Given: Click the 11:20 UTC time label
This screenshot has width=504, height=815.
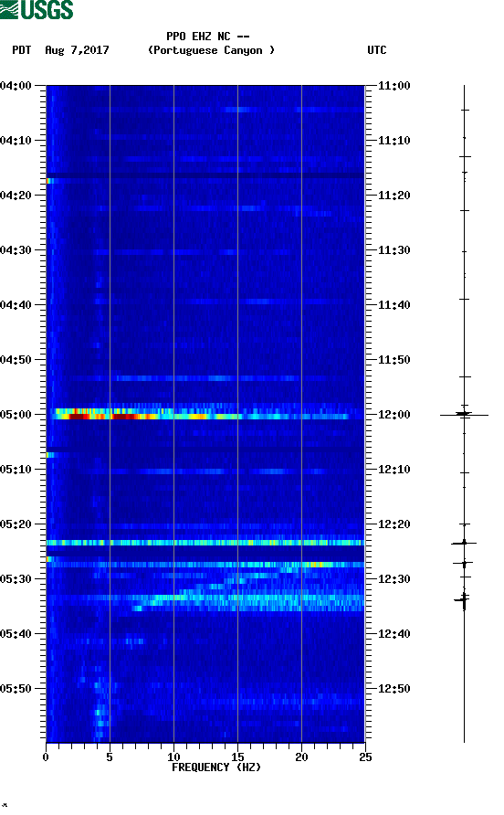Looking at the screenshot, I should pos(394,196).
